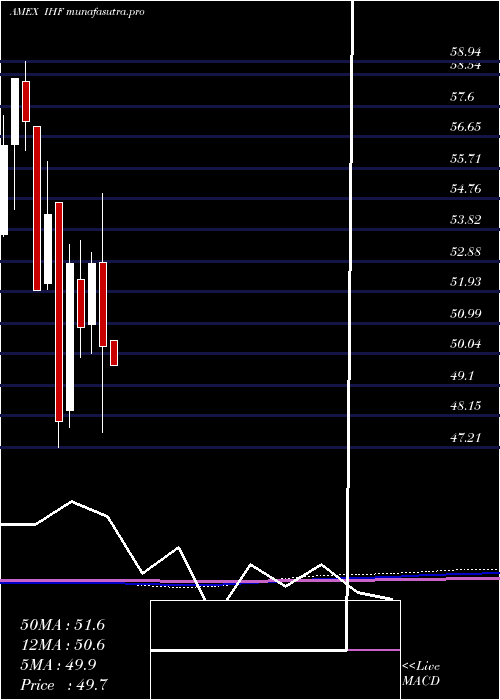The image size is (500, 700).
Task: Click the 12MA : 50.6 value
Action: pyautogui.click(x=63, y=645)
